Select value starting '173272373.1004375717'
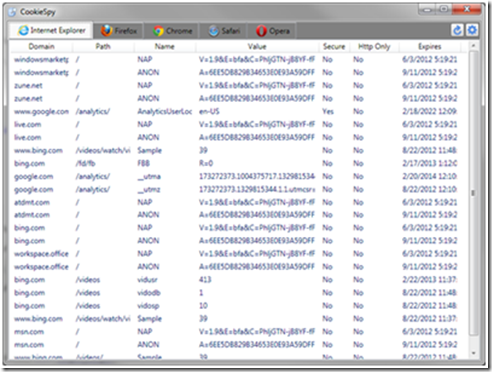The width and height of the screenshot is (492, 372). click(x=257, y=176)
